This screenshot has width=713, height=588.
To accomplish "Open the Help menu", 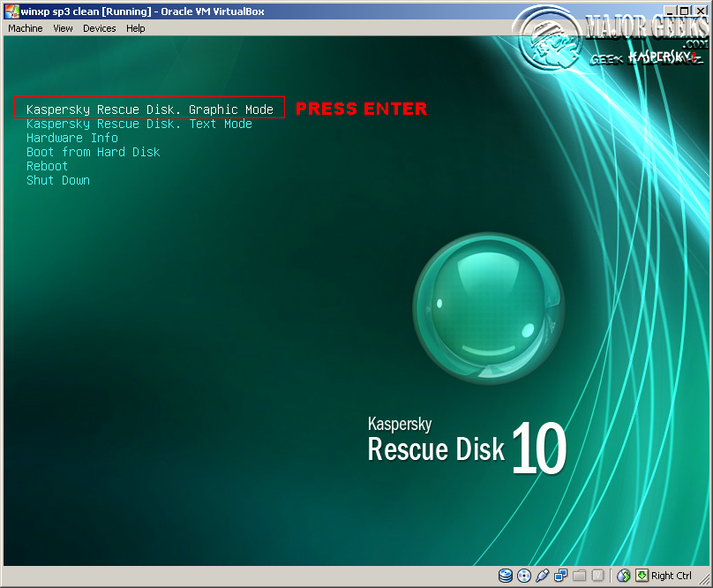I will click(x=135, y=28).
